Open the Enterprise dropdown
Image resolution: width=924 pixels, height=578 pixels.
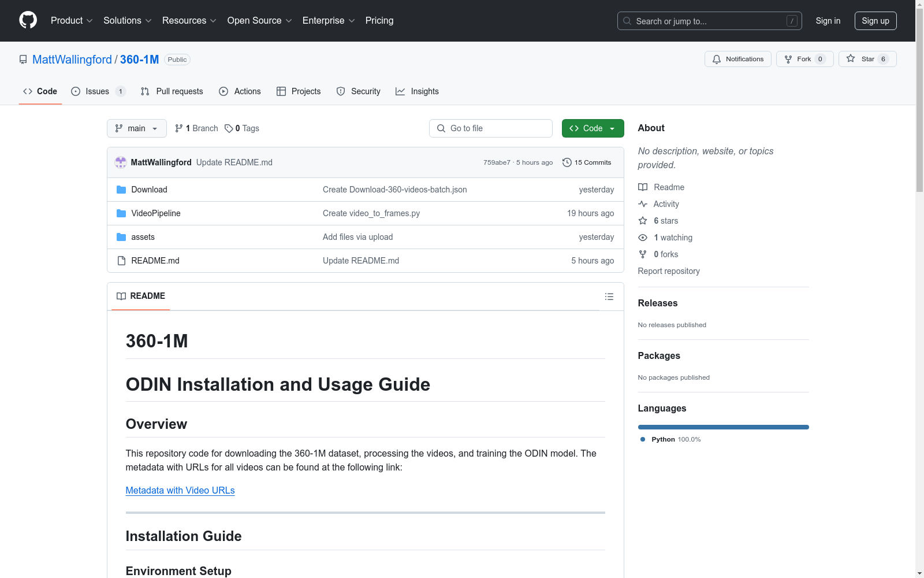[x=329, y=21]
